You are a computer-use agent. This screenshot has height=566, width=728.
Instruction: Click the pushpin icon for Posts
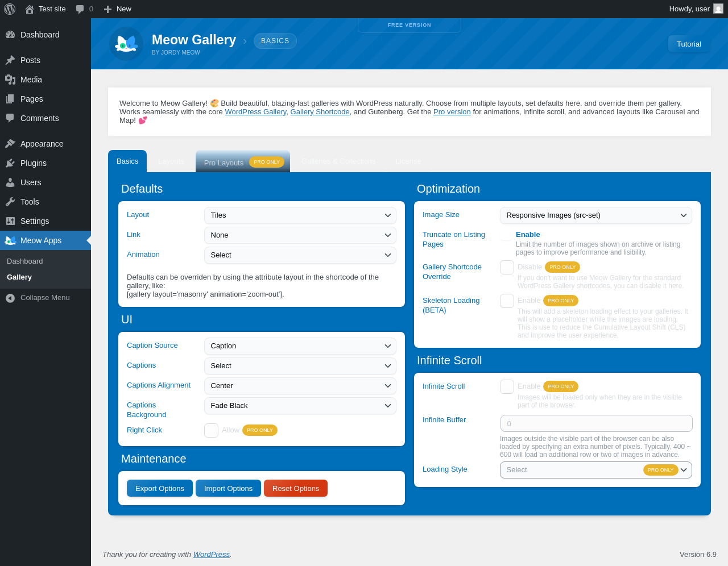click(10, 60)
